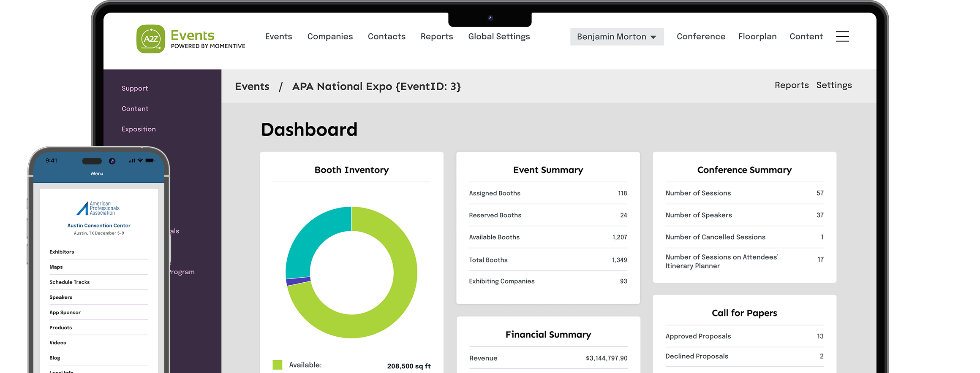This screenshot has width=980, height=373.
Task: Select Content in the purple sidebar
Action: pos(135,109)
